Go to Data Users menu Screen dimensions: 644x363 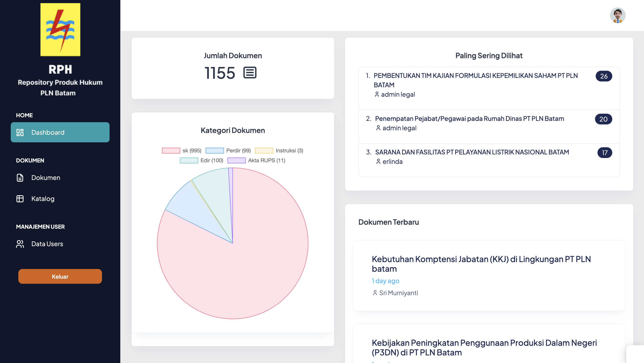pyautogui.click(x=47, y=244)
